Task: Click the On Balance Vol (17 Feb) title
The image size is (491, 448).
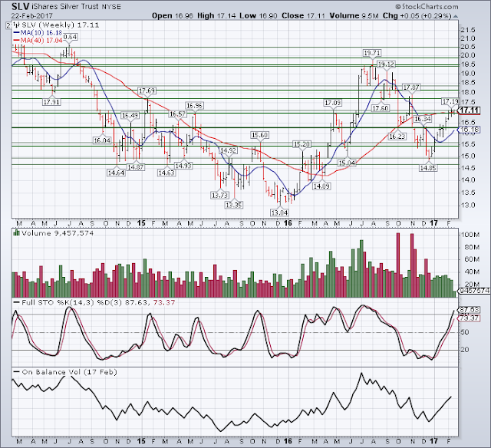Action: pyautogui.click(x=69, y=372)
